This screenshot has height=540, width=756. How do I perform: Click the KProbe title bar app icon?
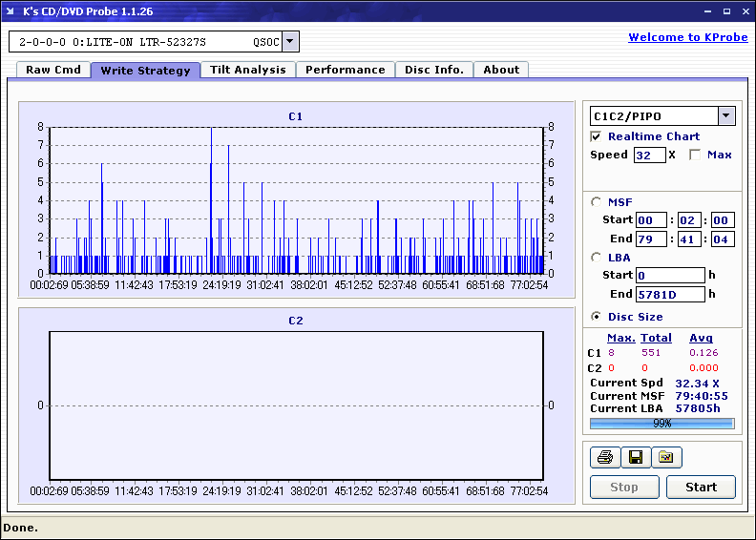pyautogui.click(x=11, y=11)
